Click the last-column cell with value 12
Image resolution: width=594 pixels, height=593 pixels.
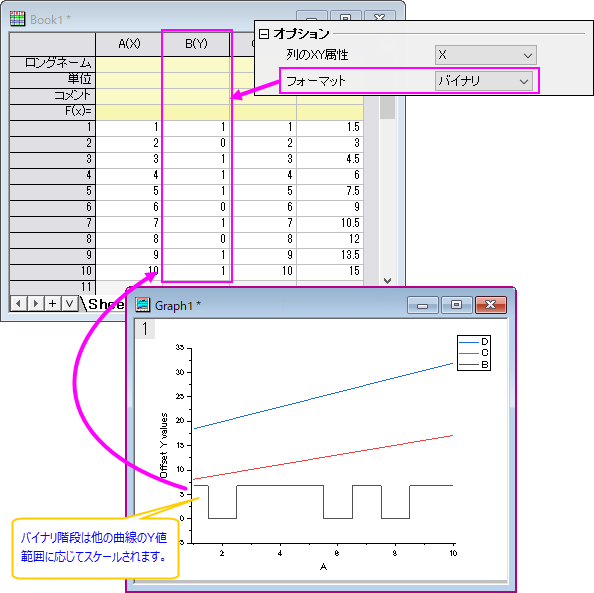coord(330,239)
